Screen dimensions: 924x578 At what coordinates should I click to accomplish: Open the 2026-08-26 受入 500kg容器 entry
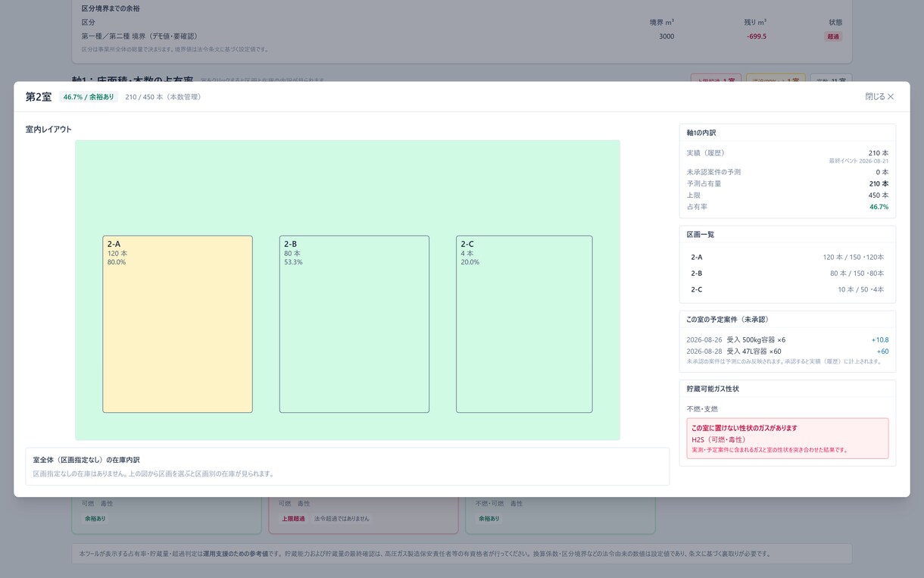point(787,340)
